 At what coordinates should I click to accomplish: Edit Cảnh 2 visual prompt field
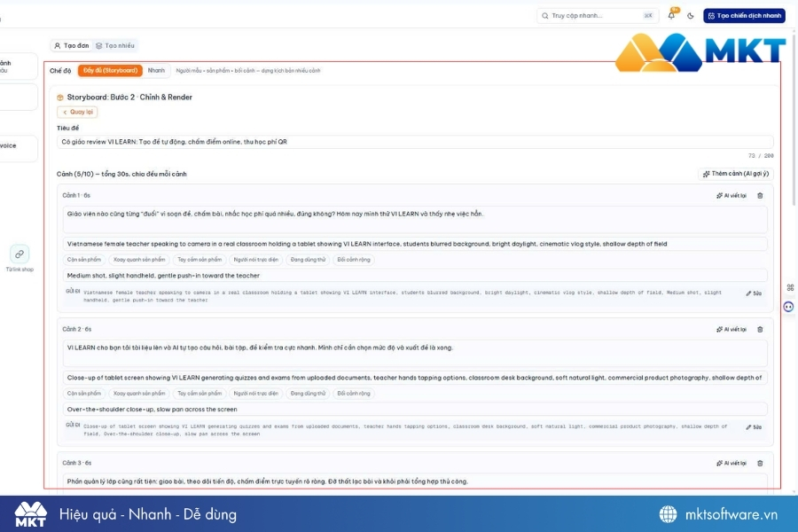coord(415,378)
